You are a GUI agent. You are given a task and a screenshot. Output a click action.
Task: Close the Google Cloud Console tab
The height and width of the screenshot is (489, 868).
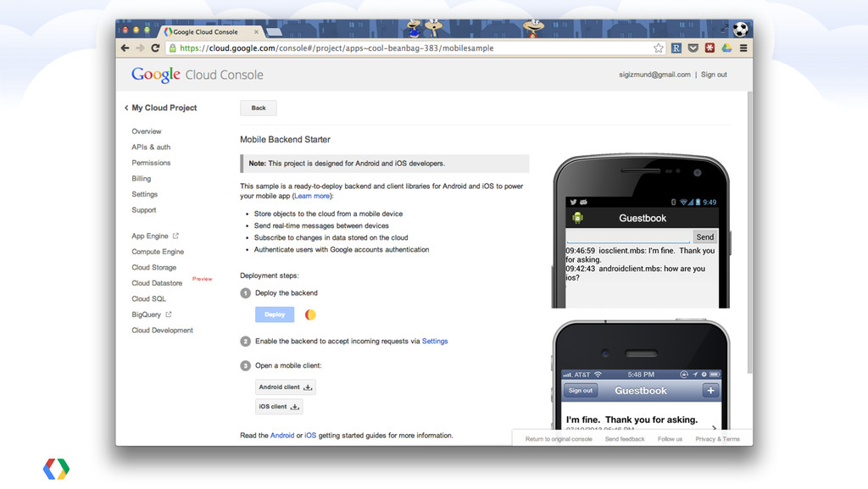click(256, 32)
